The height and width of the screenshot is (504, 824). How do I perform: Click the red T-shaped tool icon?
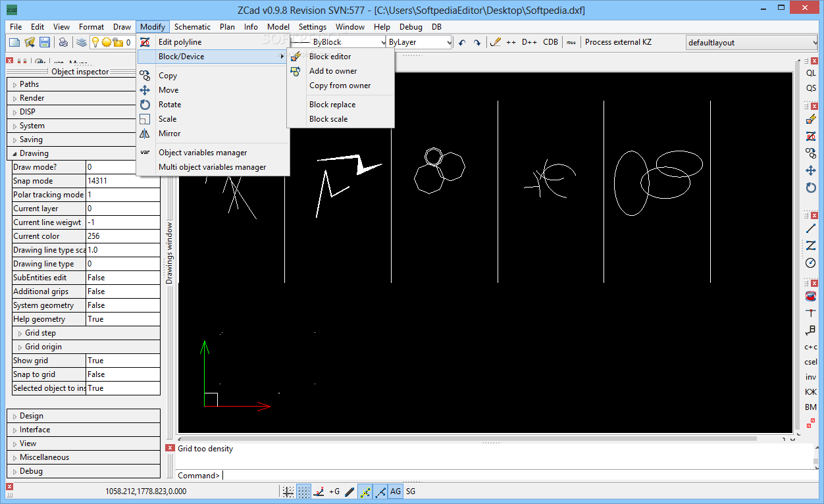811,313
